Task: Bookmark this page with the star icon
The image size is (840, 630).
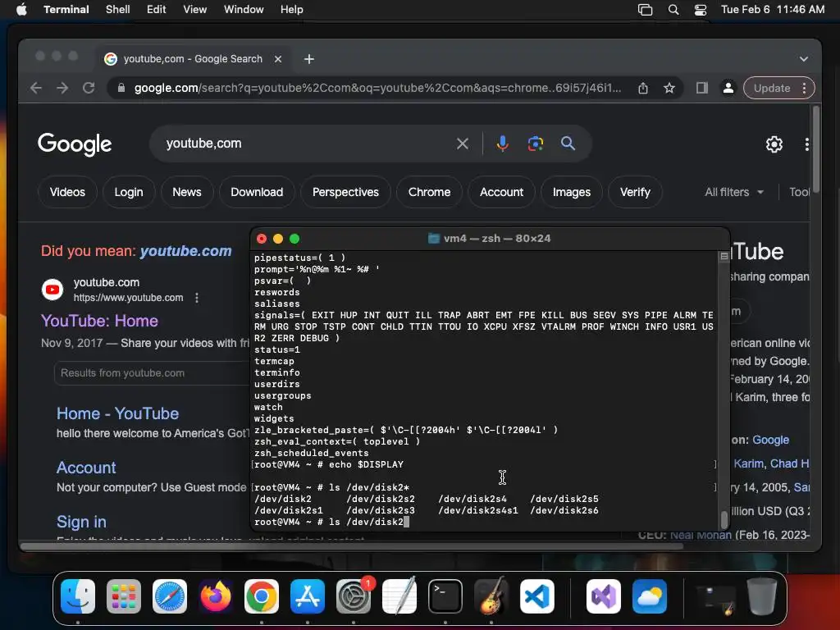Action: 669,89
